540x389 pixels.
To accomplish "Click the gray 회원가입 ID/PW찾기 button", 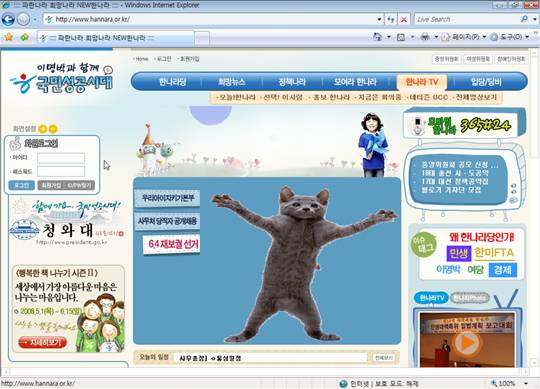I will click(x=66, y=185).
